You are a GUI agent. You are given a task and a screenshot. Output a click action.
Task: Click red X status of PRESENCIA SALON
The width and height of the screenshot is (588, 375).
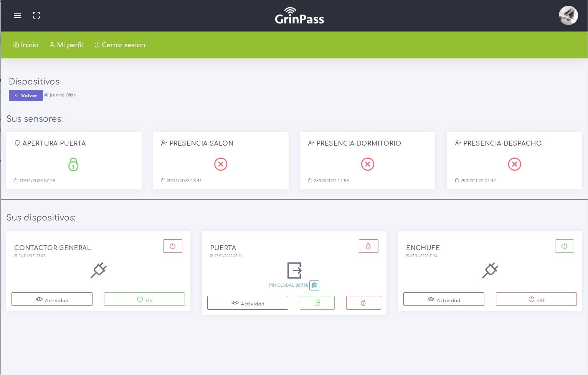[221, 164]
